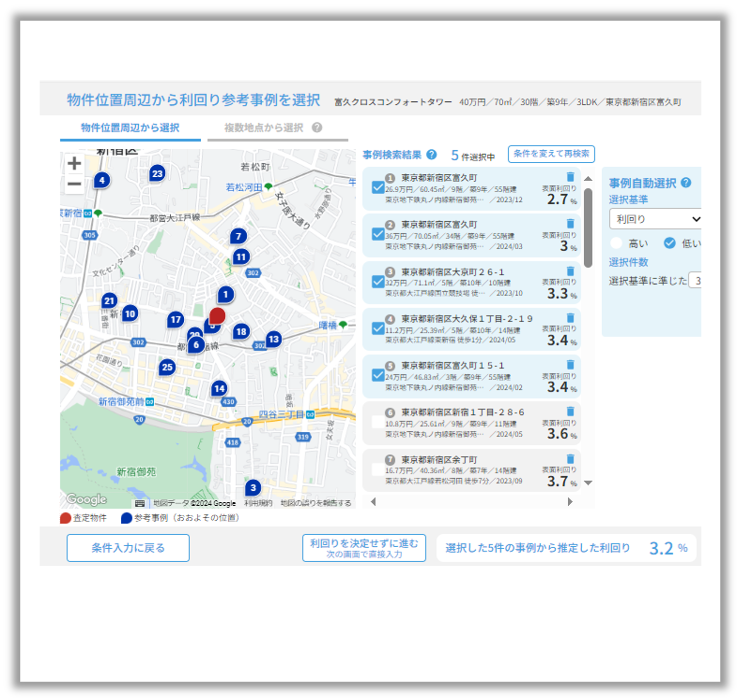739x700 pixels.
Task: Select map marker number 7
Action: pos(239,236)
